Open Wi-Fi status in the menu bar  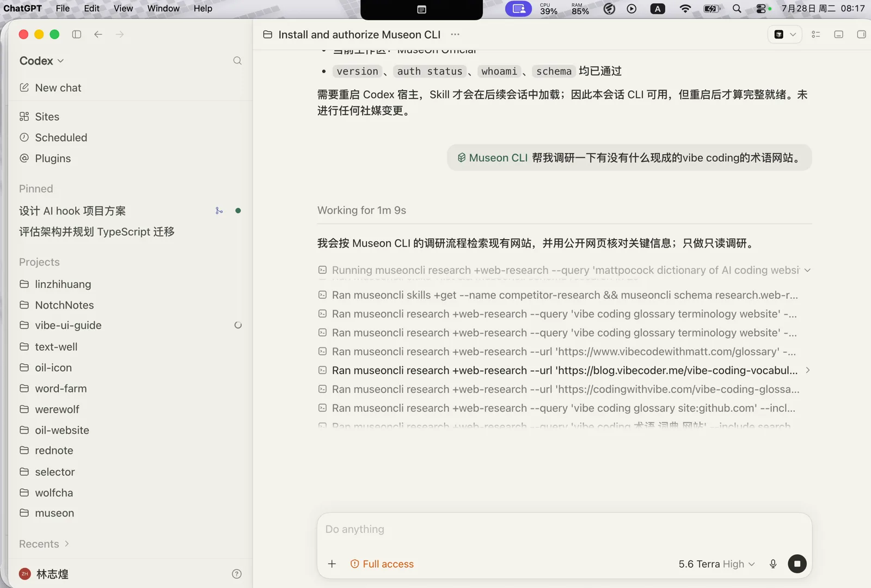point(685,8)
